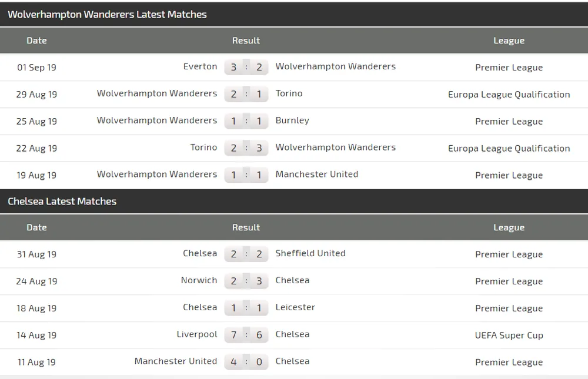The height and width of the screenshot is (379, 588).
Task: Click the Norwich team name
Action: (x=199, y=280)
